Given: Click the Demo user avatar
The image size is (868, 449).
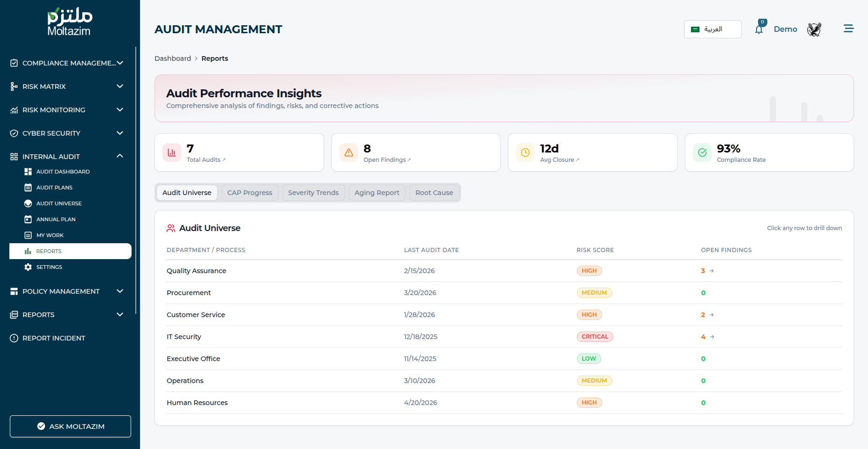Looking at the screenshot, I should (814, 29).
